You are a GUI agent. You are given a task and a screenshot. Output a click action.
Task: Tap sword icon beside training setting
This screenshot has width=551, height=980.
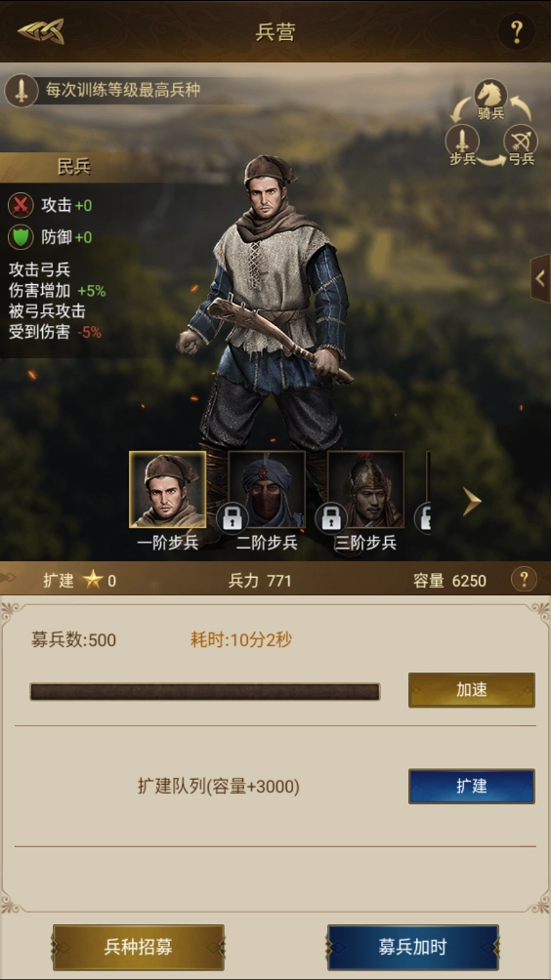click(21, 91)
